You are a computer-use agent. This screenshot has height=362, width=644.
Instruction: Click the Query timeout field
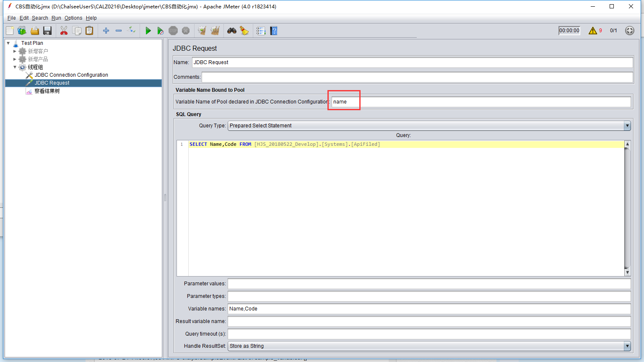429,334
